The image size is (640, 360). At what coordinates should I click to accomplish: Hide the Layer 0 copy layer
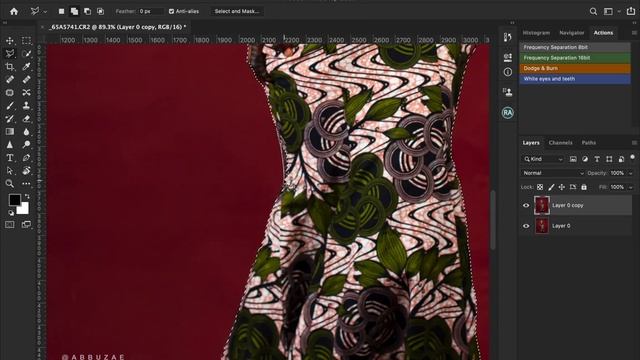tap(526, 205)
